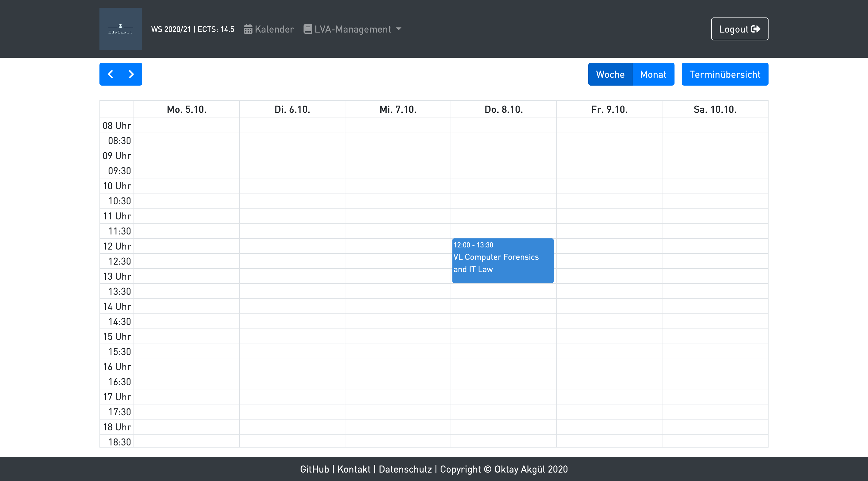Image resolution: width=868 pixels, height=481 pixels.
Task: Click the logout arrow icon
Action: point(756,29)
